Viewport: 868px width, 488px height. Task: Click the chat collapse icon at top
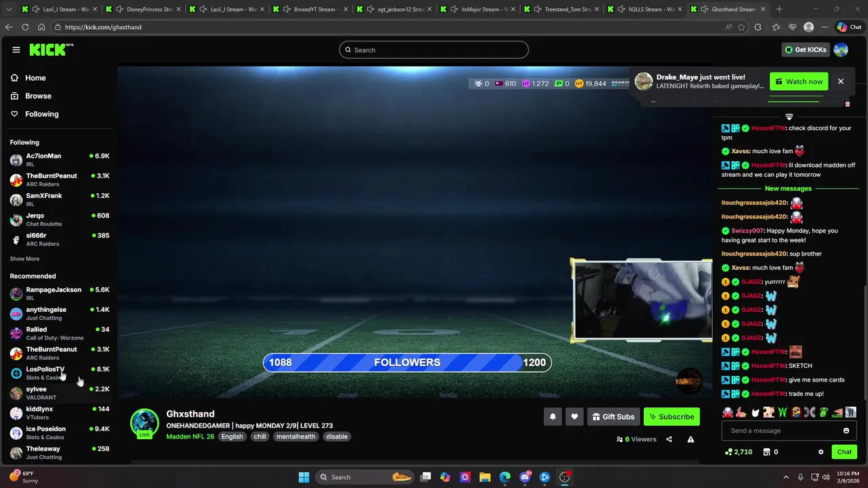pos(789,117)
